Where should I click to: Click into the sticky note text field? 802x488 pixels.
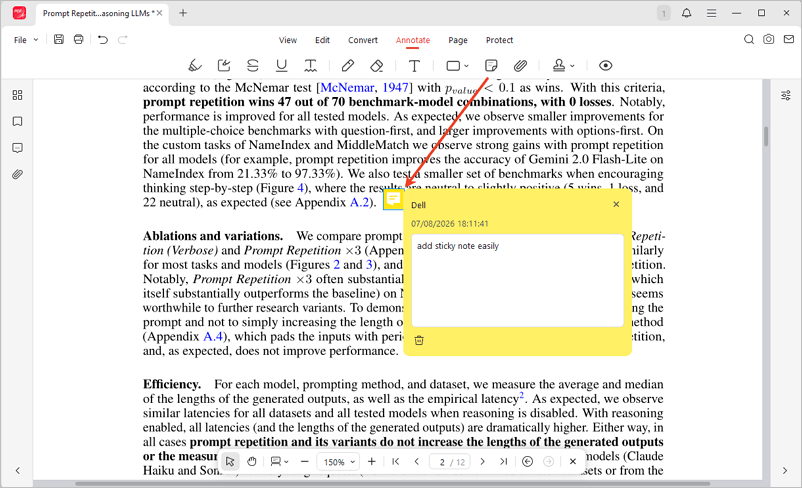517,280
